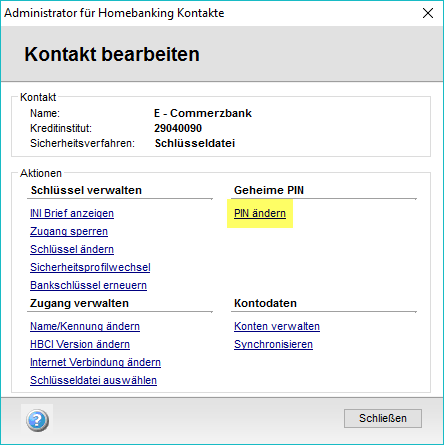Click the Geheime PIN heading
The image size is (444, 445).
coord(269,190)
